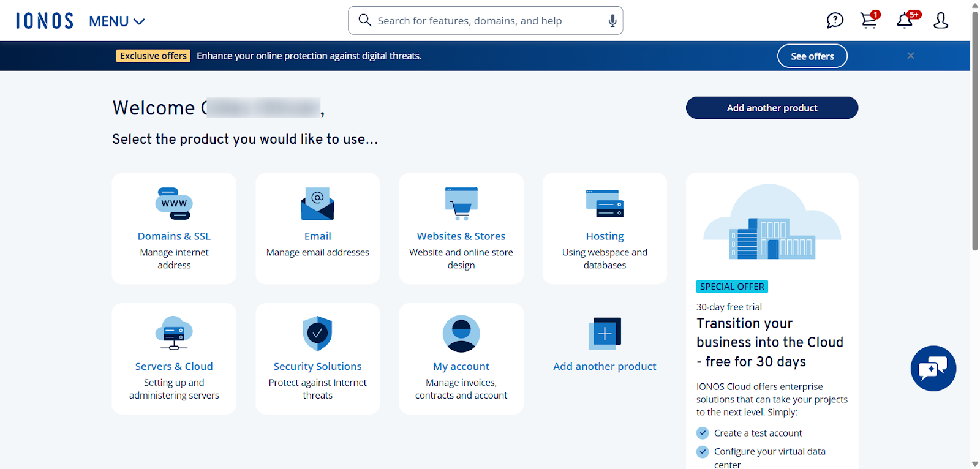Click the Domains & SSL www icon

[x=174, y=203]
